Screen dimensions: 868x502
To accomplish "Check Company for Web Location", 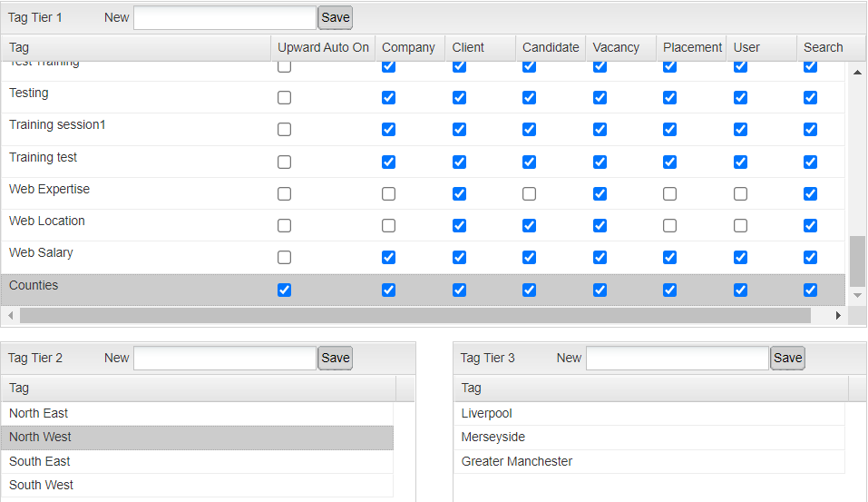I will (388, 225).
